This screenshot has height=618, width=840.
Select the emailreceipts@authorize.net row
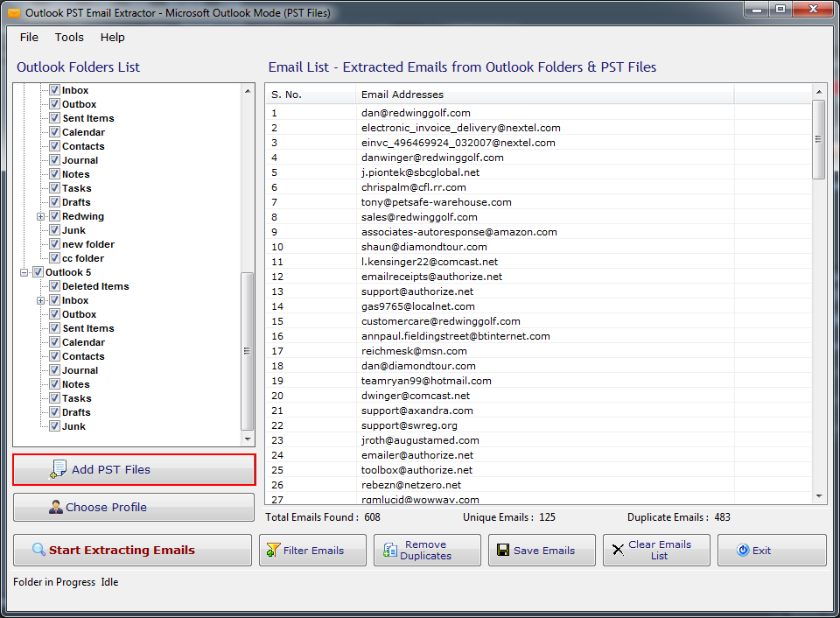click(x=538, y=277)
